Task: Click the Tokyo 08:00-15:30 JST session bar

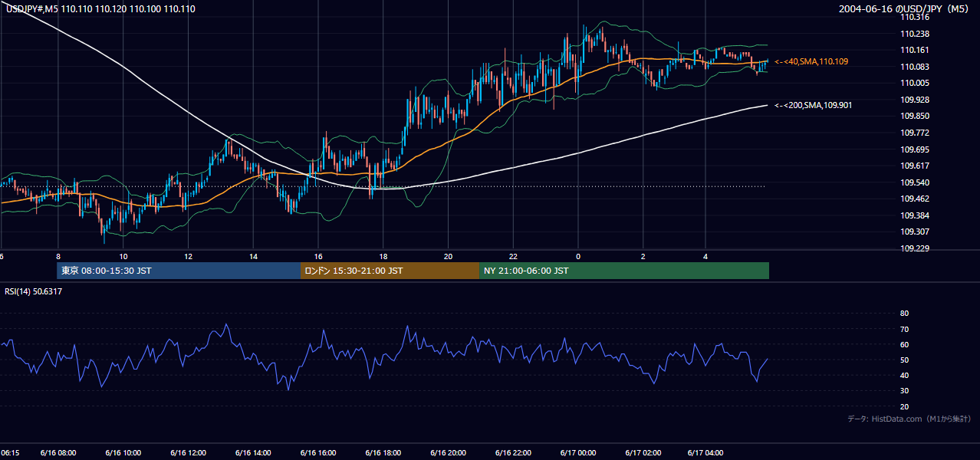Action: (179, 271)
